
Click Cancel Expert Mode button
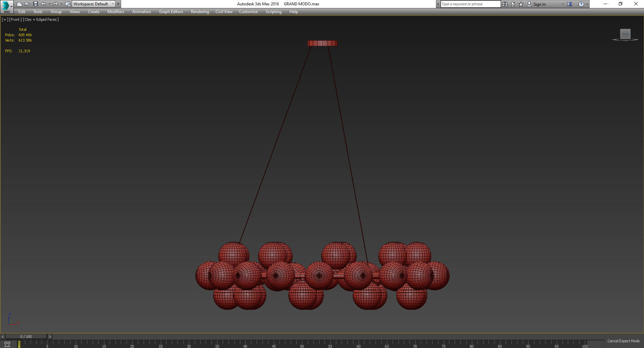624,341
